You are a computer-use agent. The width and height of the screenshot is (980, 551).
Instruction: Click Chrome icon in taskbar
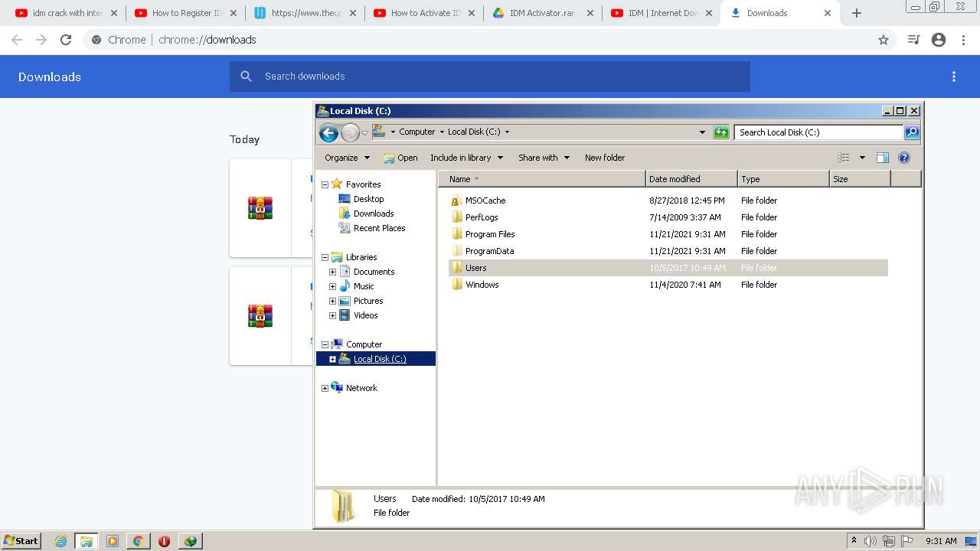(x=138, y=541)
